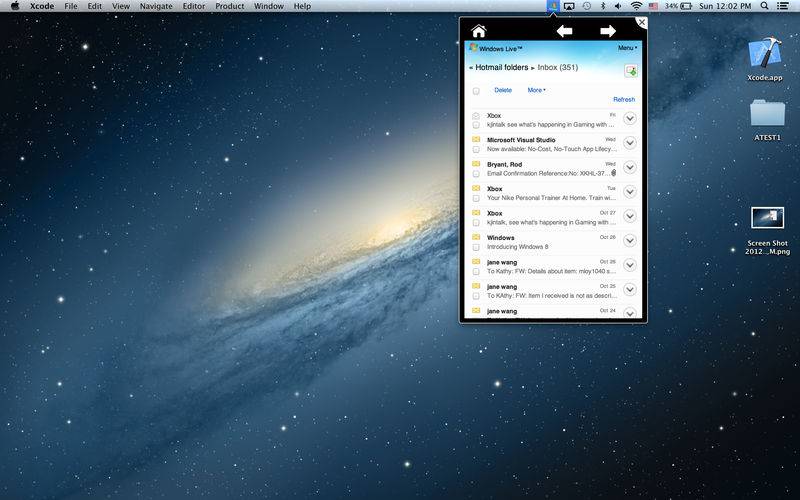Open the volume menu bar icon
This screenshot has height=500, width=800.
click(x=618, y=6)
